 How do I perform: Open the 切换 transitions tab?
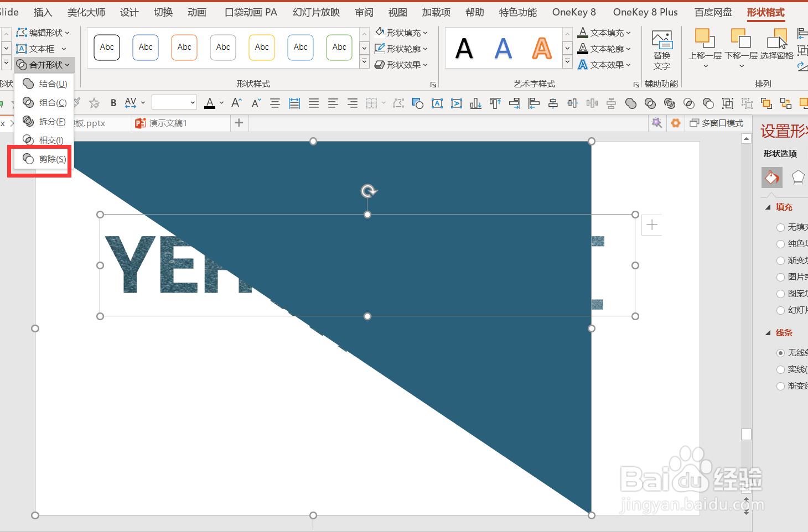(x=163, y=12)
